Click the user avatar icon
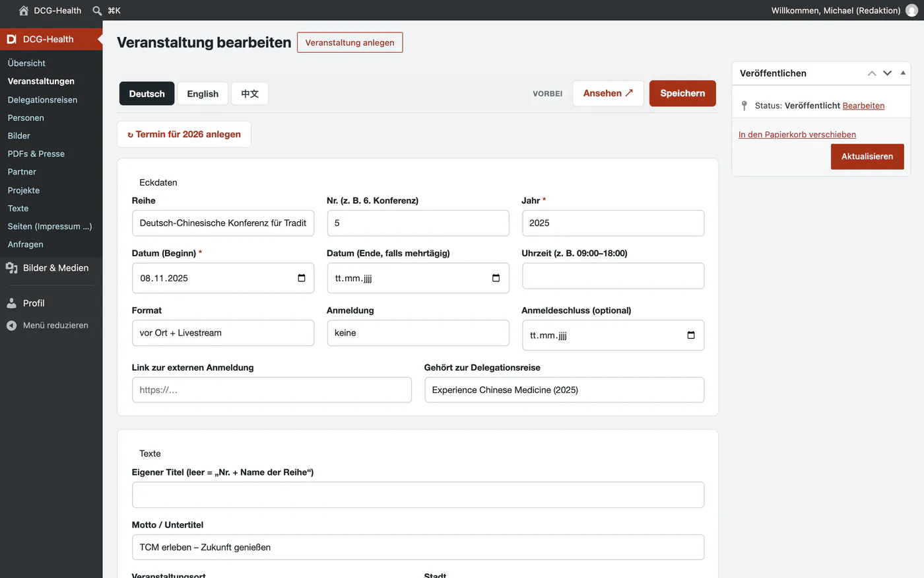The width and height of the screenshot is (924, 578). pyautogui.click(x=911, y=11)
